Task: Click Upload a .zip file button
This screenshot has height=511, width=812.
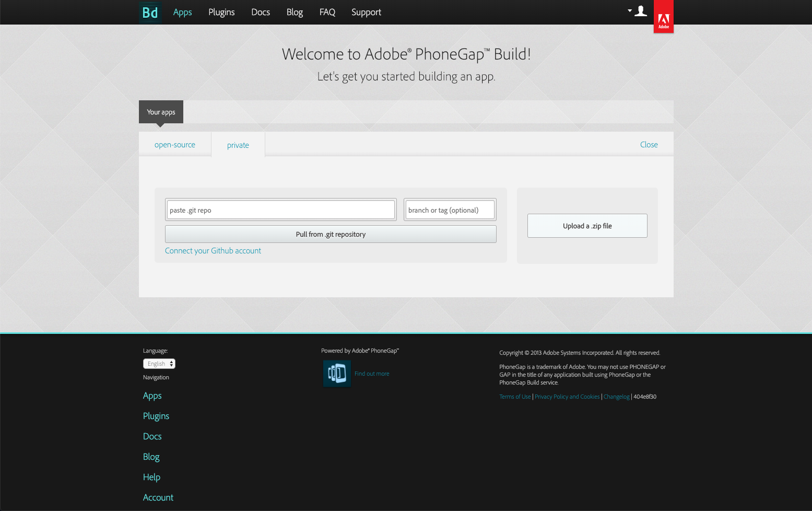Action: pos(587,226)
